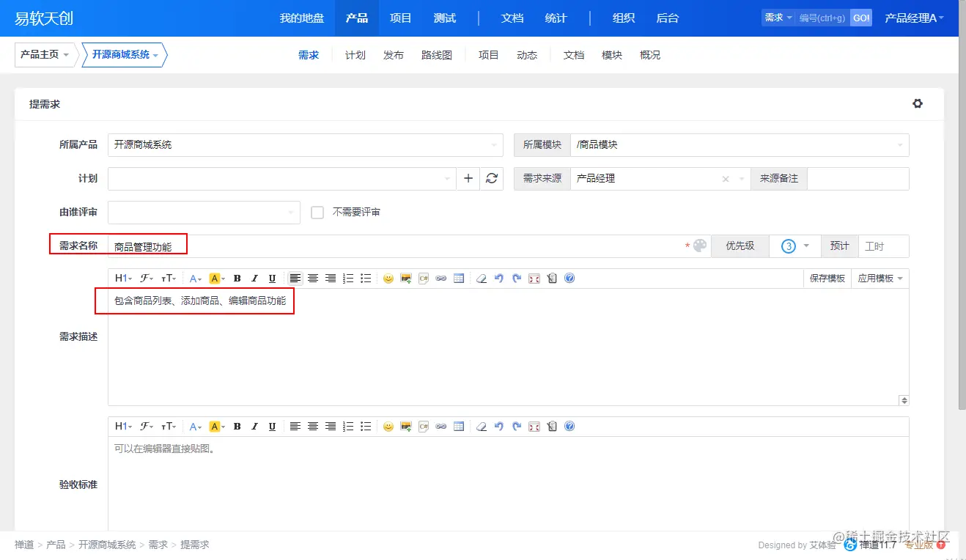Open emoticon picker in requirement description editor
Viewport: 966px width, 560px height.
pos(388,279)
